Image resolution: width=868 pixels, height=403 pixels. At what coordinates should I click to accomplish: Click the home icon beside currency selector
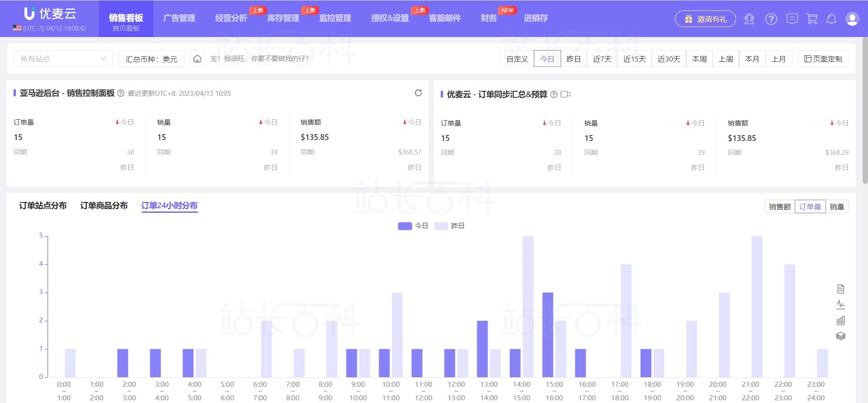pyautogui.click(x=197, y=59)
